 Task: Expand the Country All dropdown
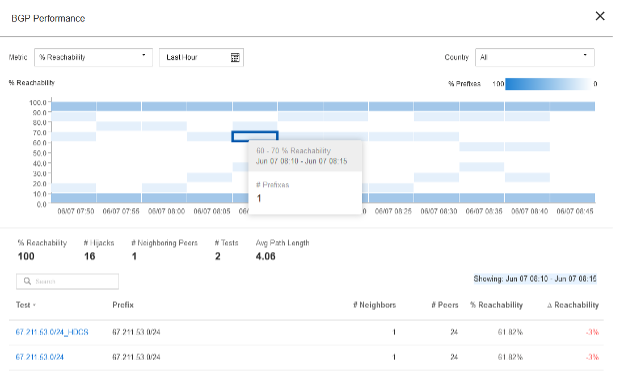534,57
